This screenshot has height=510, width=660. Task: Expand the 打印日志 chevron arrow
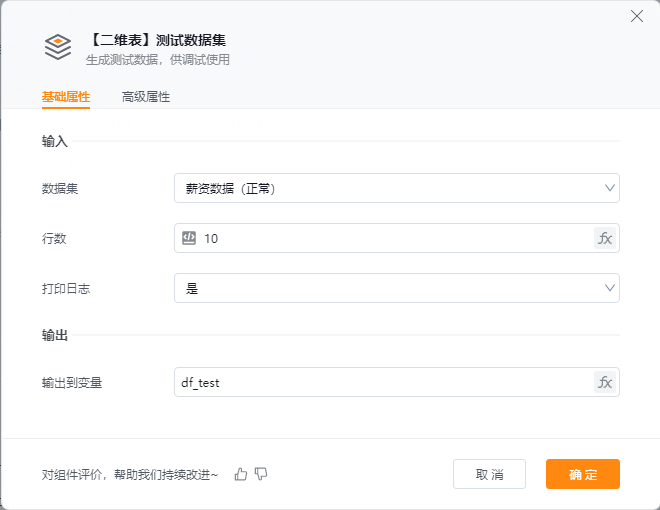[609, 288]
